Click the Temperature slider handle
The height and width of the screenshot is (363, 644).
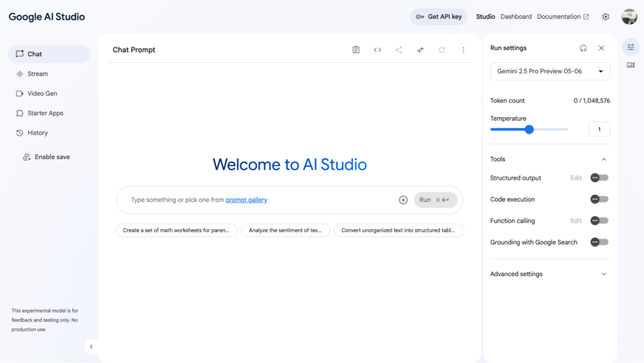pyautogui.click(x=529, y=129)
